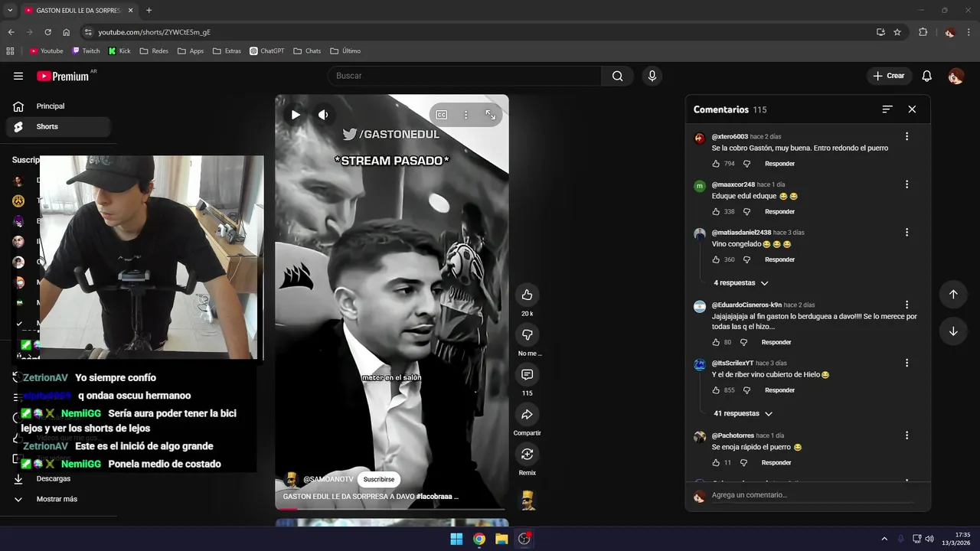Open options for @xtero6003's comment

pos(906,136)
